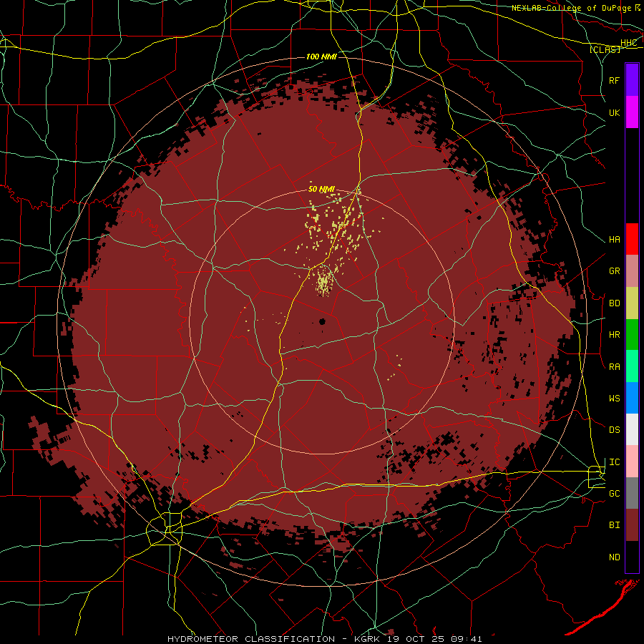644x644 pixels.
Task: Select the HR green legend swatch
Action: pos(632,334)
